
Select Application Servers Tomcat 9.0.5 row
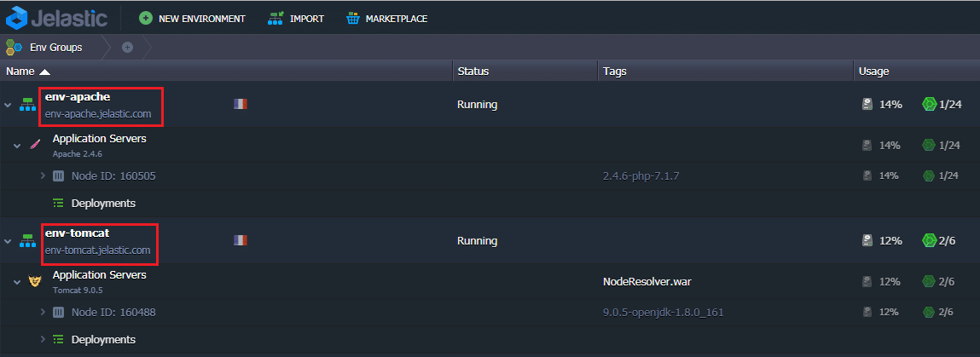click(x=490, y=281)
